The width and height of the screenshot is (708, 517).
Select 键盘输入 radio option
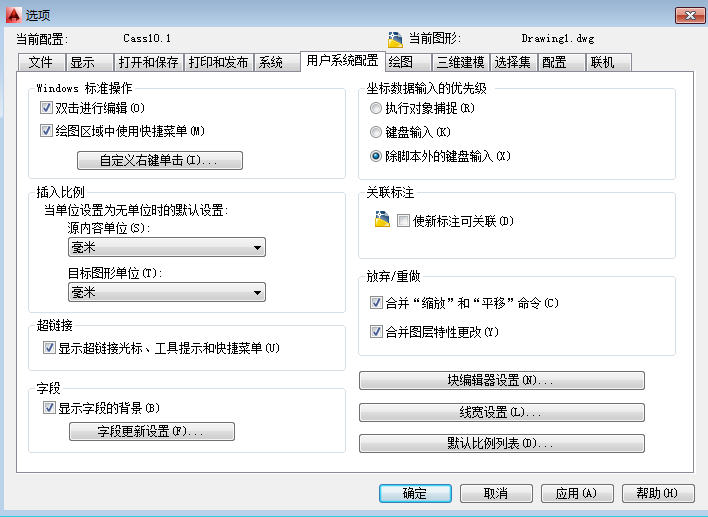point(376,132)
